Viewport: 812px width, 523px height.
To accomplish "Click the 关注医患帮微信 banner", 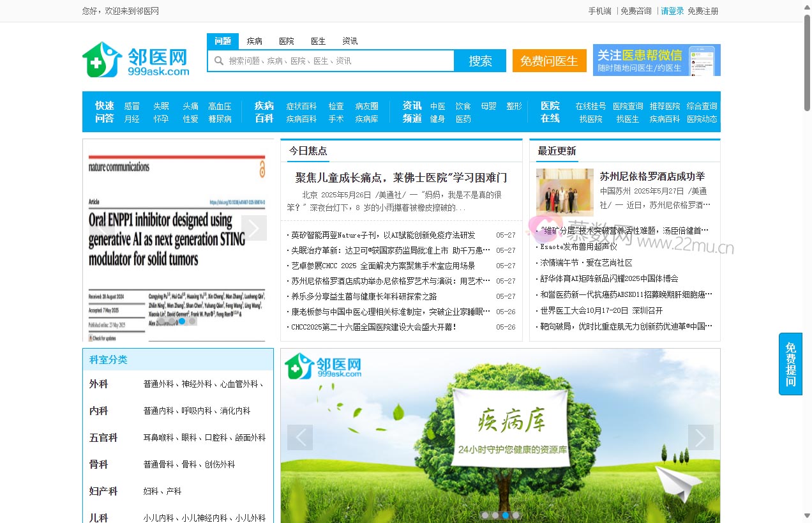I will click(656, 59).
